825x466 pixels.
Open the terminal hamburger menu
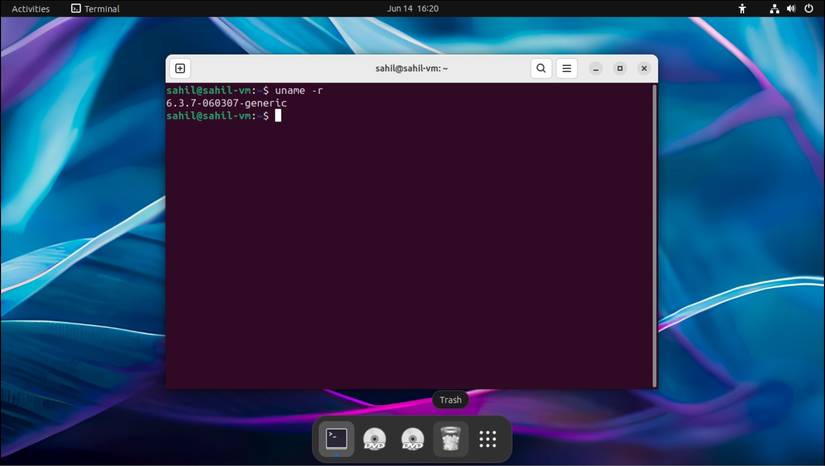pos(567,69)
